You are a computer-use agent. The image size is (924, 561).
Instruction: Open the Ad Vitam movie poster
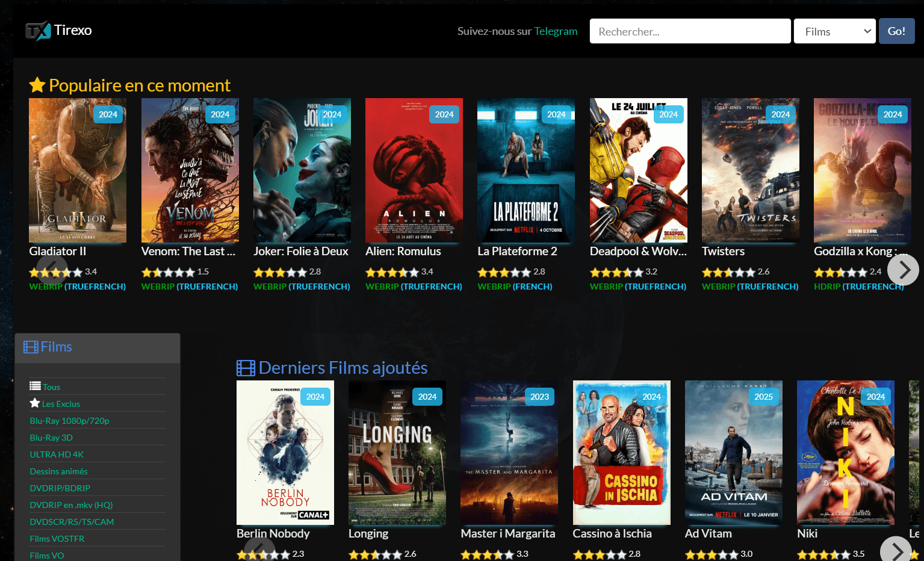pyautogui.click(x=733, y=453)
